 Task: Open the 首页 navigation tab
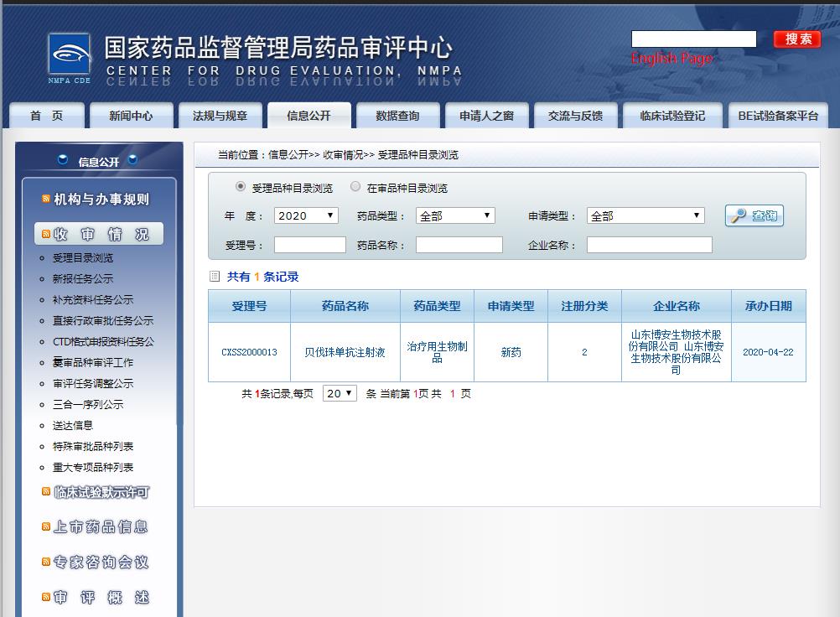[x=47, y=116]
